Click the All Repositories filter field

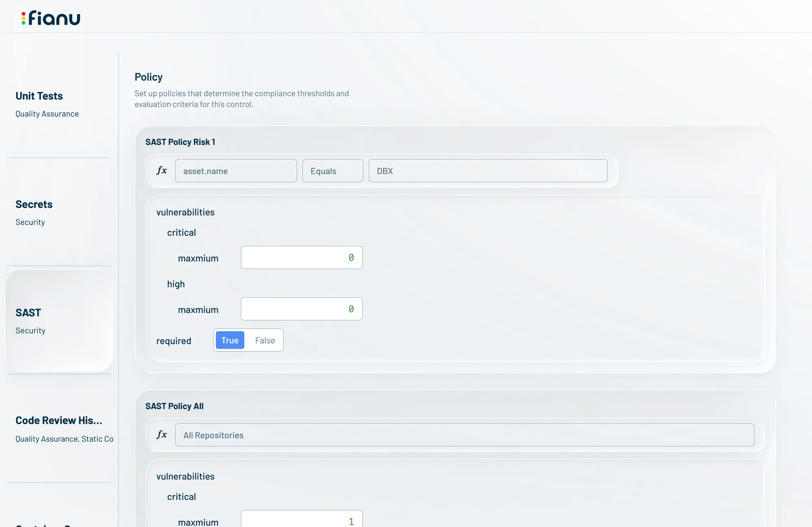(x=465, y=435)
